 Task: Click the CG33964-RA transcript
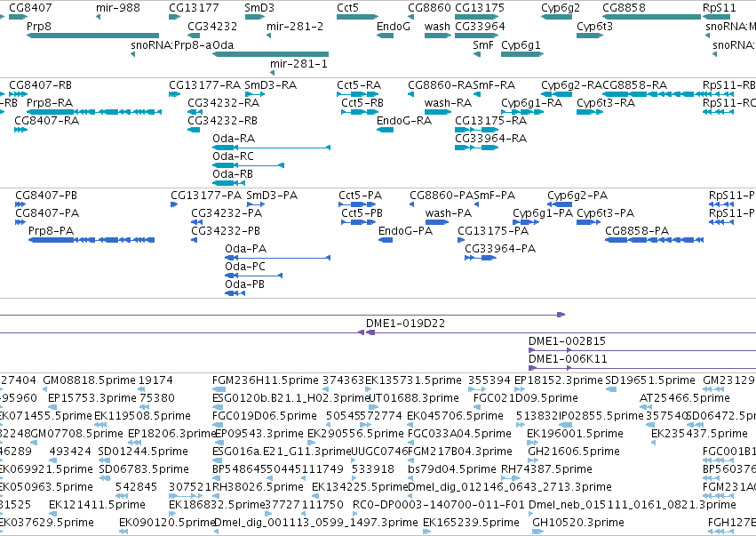(x=477, y=148)
